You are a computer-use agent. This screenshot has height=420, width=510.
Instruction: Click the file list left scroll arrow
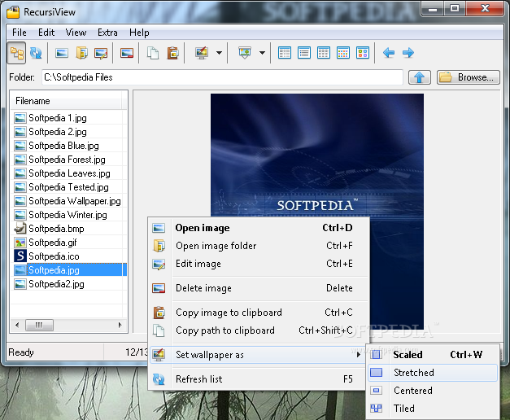click(x=17, y=325)
